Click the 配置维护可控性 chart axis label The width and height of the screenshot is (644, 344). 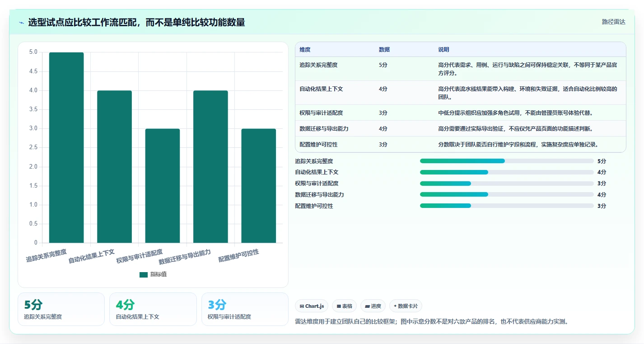[239, 255]
